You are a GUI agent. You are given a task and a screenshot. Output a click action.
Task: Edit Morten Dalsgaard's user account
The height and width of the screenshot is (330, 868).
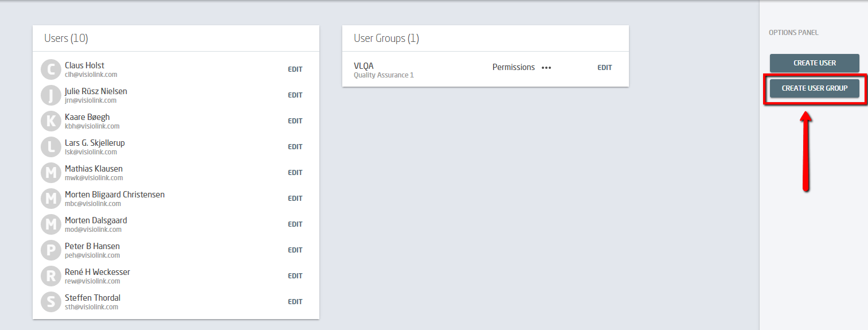[x=295, y=224]
